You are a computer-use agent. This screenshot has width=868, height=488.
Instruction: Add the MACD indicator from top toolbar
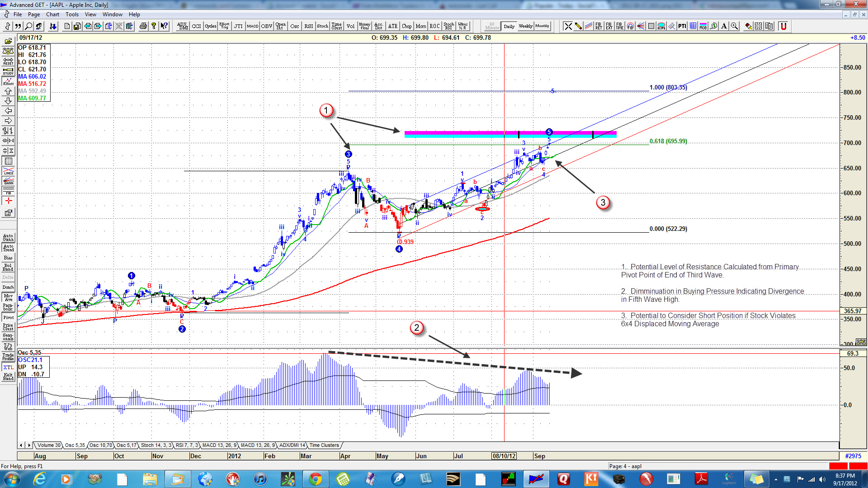(x=252, y=26)
